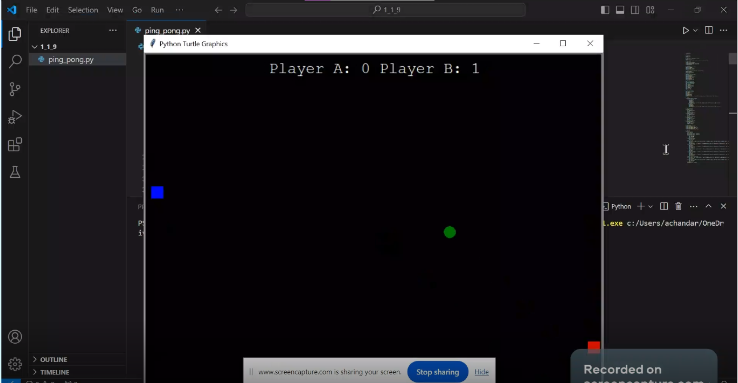This screenshot has width=738, height=383.
Task: Create new terminal with plus icon
Action: pyautogui.click(x=641, y=206)
